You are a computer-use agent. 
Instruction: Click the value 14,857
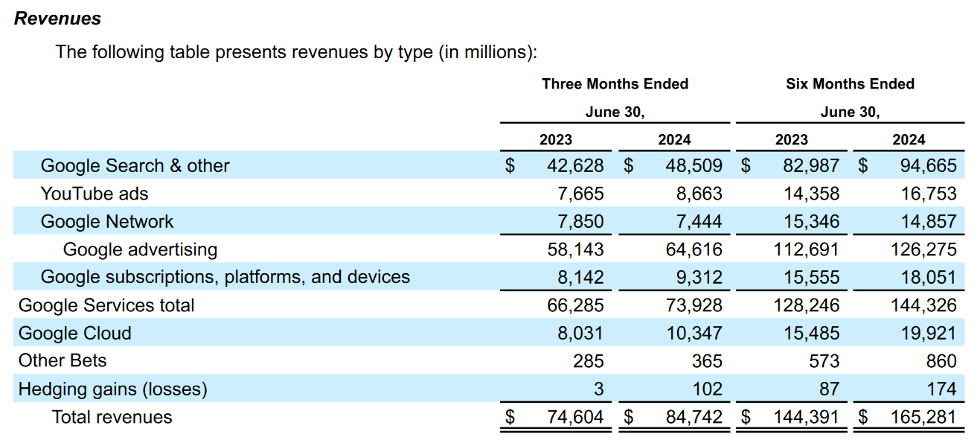pos(928,221)
